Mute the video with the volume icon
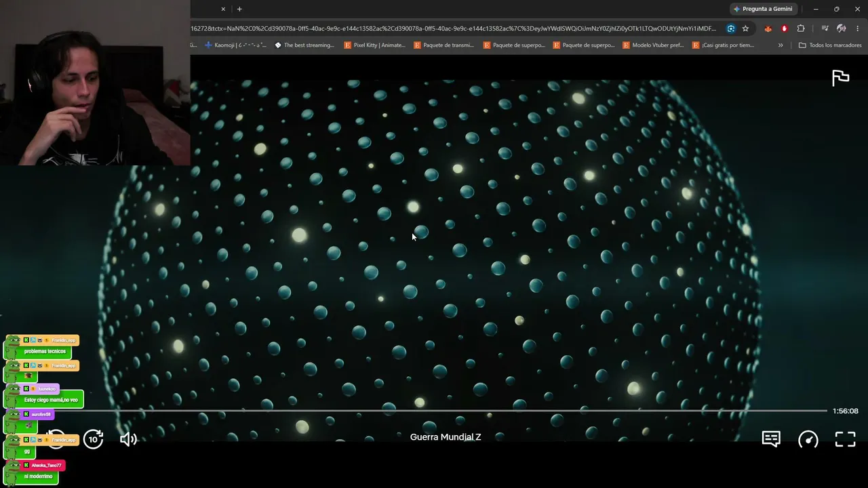Viewport: 868px width, 488px height. coord(128,439)
